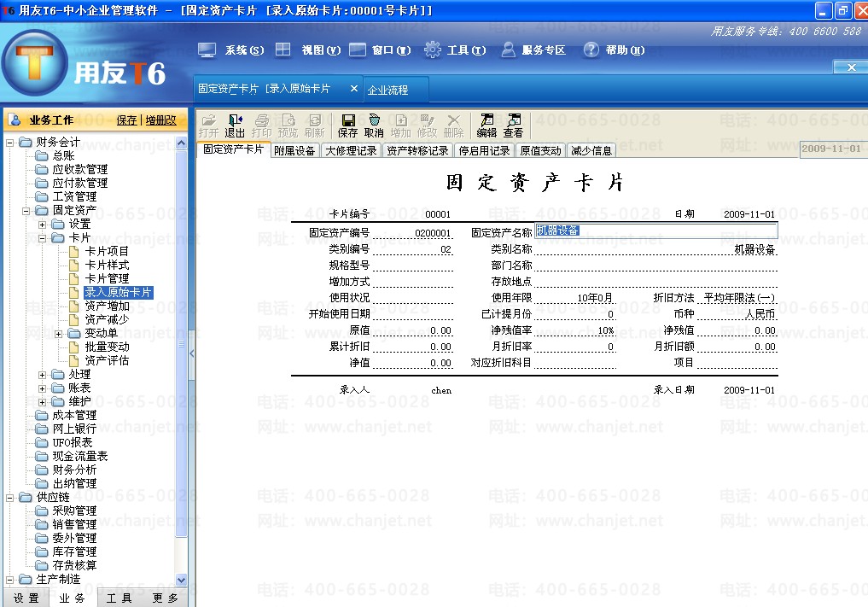Collapse the sidebar with splitter arrow
Image resolution: width=868 pixels, height=607 pixels.
pos(191,353)
